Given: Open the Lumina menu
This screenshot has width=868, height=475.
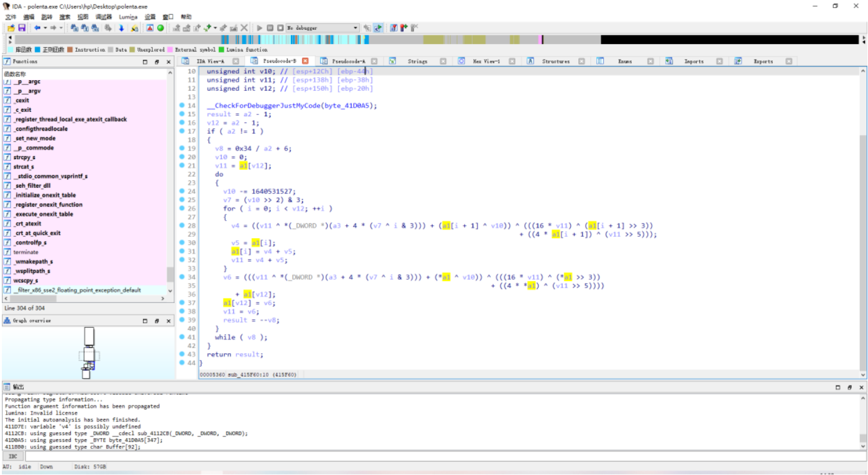Looking at the screenshot, I should tap(127, 17).
